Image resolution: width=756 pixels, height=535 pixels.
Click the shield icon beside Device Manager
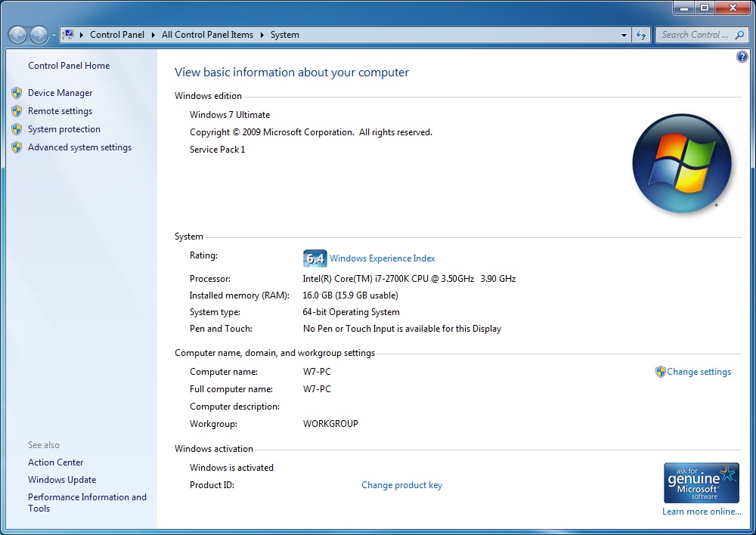[x=17, y=92]
